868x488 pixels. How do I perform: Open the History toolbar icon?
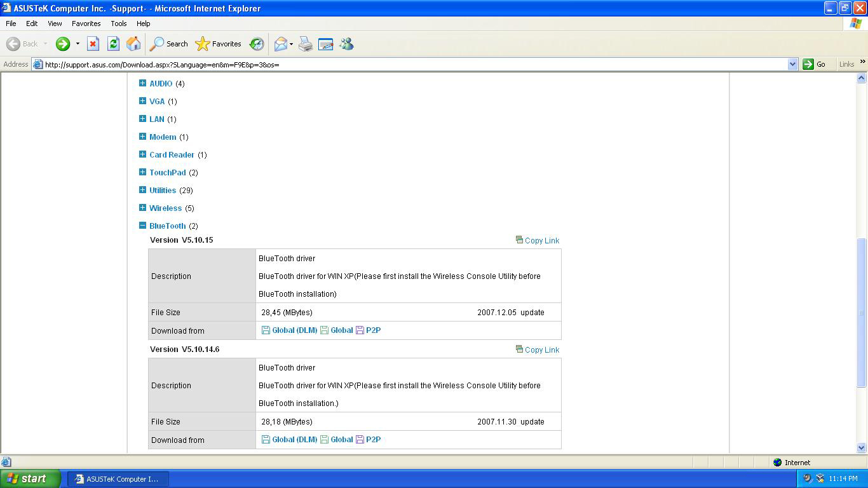(x=257, y=44)
